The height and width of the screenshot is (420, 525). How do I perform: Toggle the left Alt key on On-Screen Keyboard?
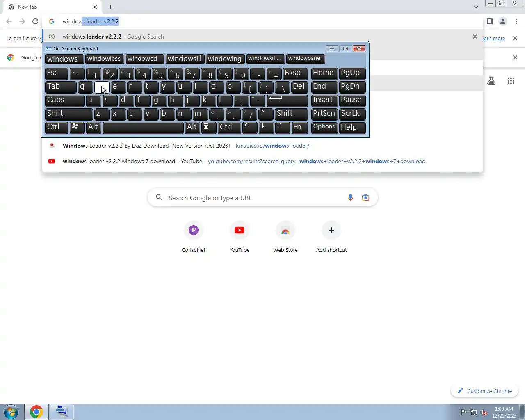click(x=94, y=128)
